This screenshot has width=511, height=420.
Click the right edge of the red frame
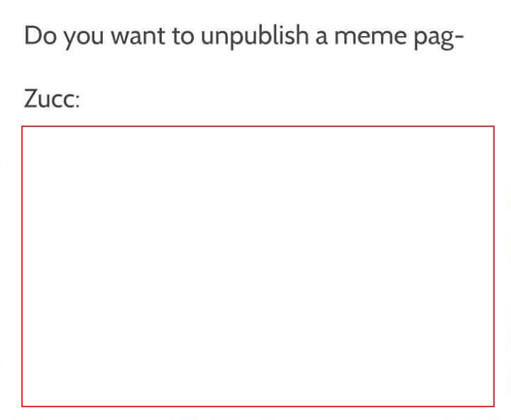494,266
